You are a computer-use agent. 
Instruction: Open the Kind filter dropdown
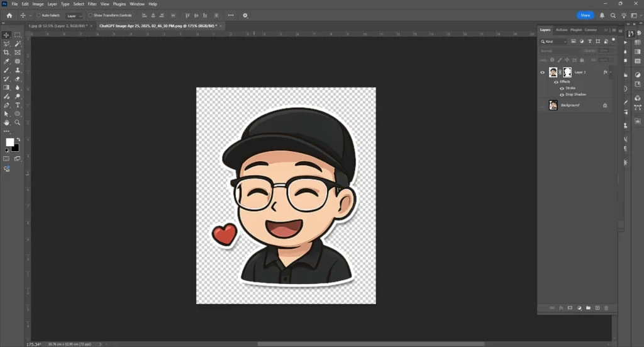pos(553,42)
